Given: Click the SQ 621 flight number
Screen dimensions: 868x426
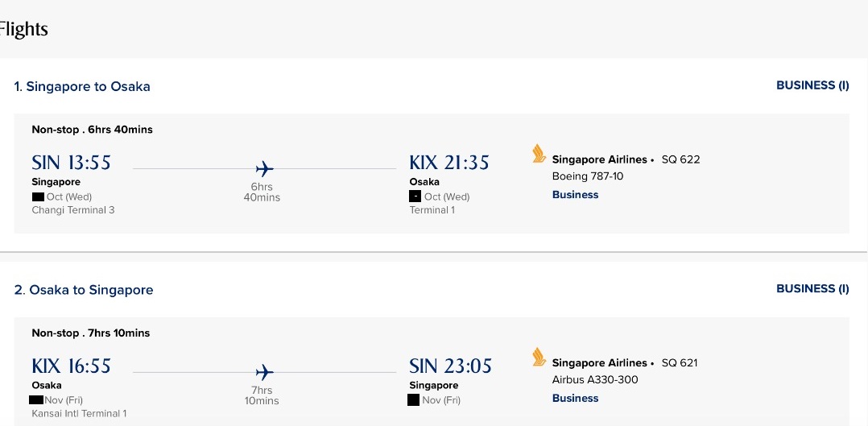Looking at the screenshot, I should click(x=680, y=363).
